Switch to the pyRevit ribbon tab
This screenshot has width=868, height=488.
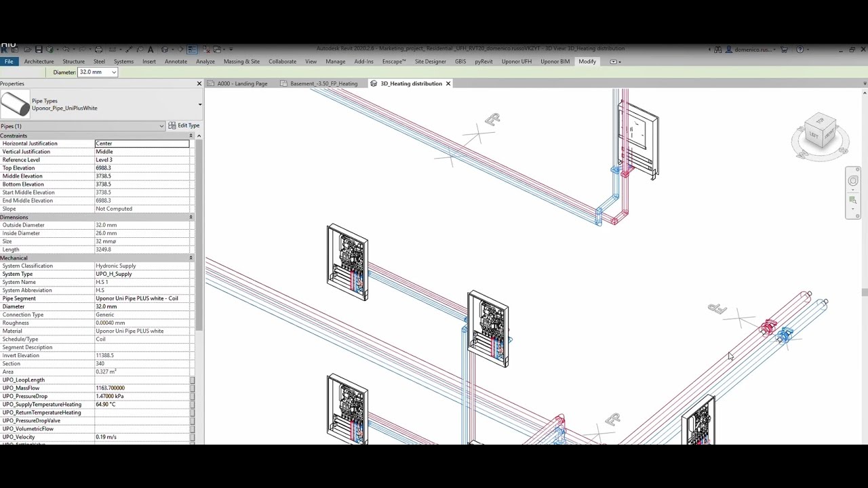pos(484,62)
